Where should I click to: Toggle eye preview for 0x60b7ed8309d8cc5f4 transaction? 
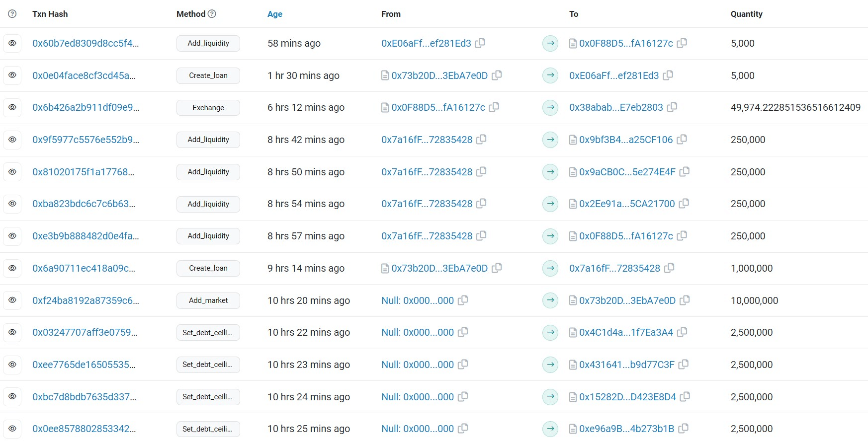[12, 43]
